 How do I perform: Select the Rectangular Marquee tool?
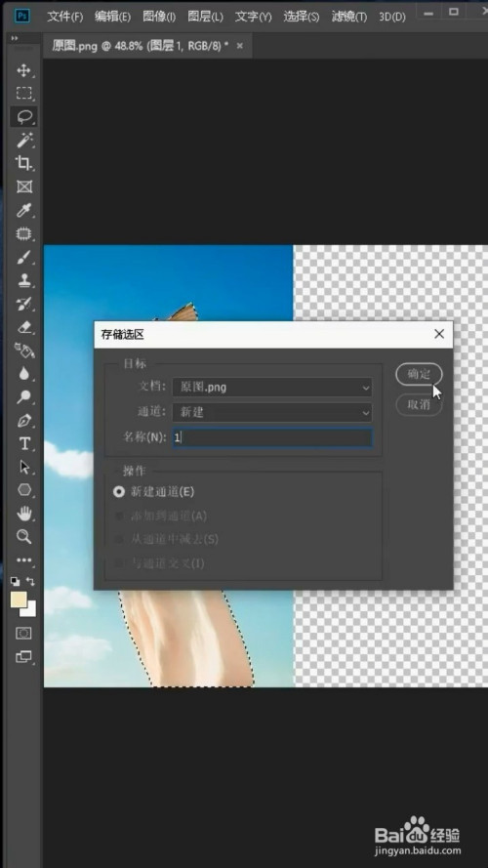pos(23,93)
